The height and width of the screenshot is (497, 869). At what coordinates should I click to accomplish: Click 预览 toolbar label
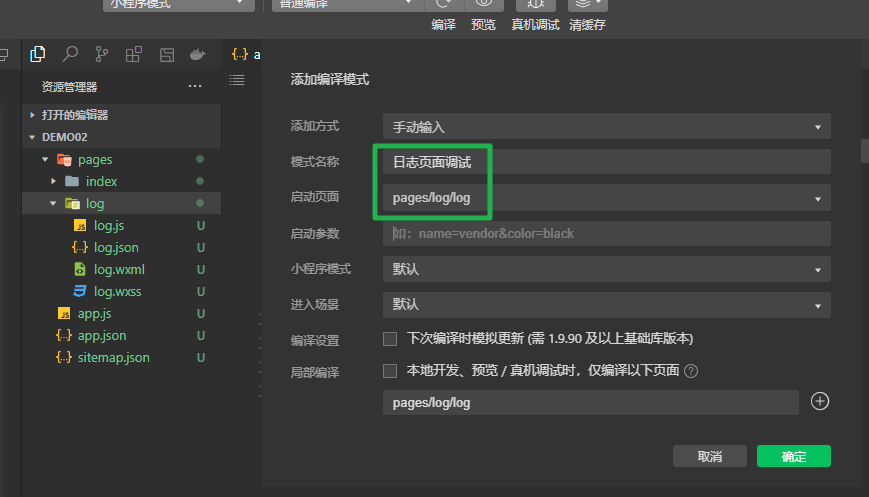pyautogui.click(x=483, y=24)
